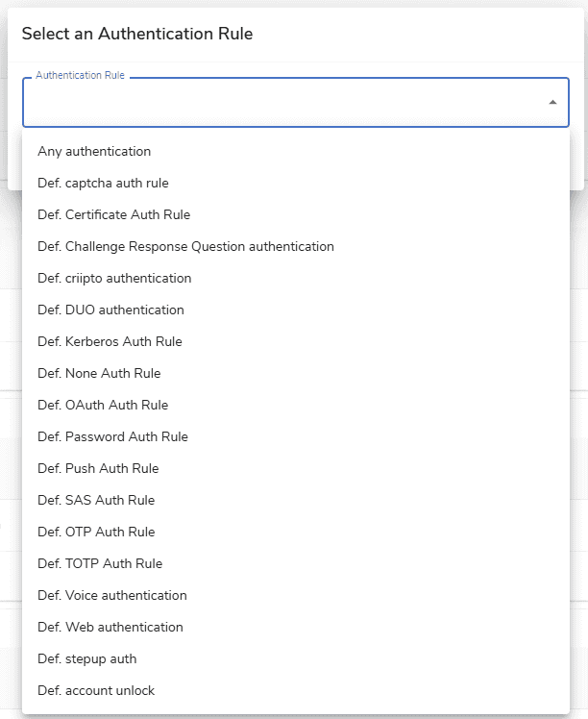Select Def. SAS Auth Rule

click(96, 500)
